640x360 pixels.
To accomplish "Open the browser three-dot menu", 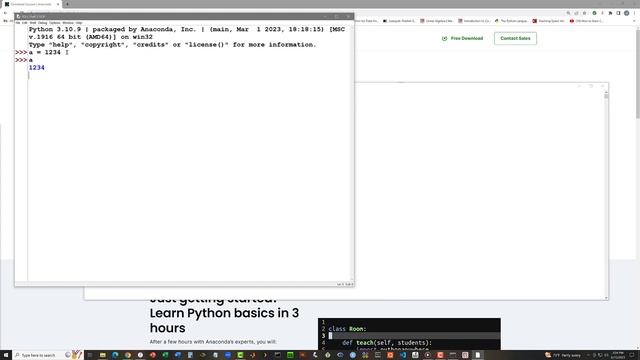I will 635,13.
